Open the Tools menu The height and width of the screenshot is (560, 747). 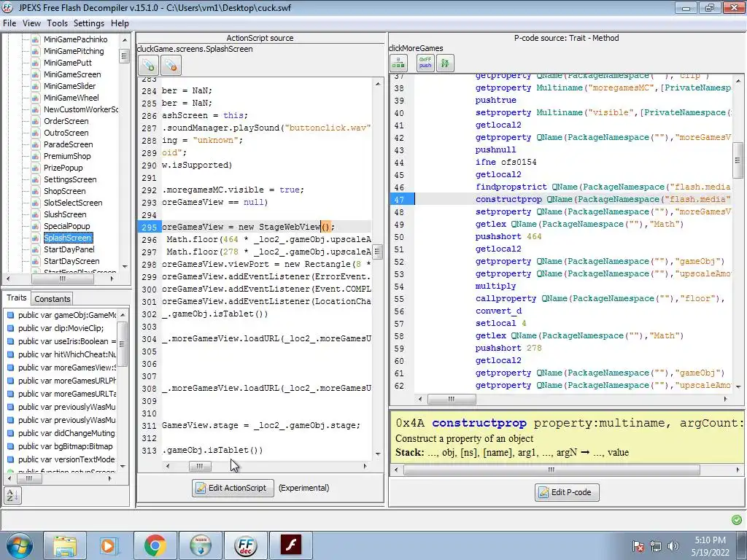tap(57, 23)
